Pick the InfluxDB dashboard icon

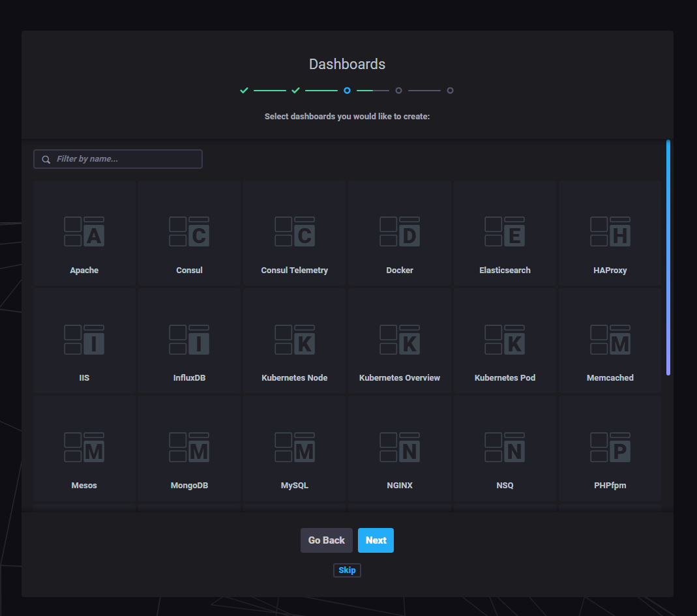point(189,340)
